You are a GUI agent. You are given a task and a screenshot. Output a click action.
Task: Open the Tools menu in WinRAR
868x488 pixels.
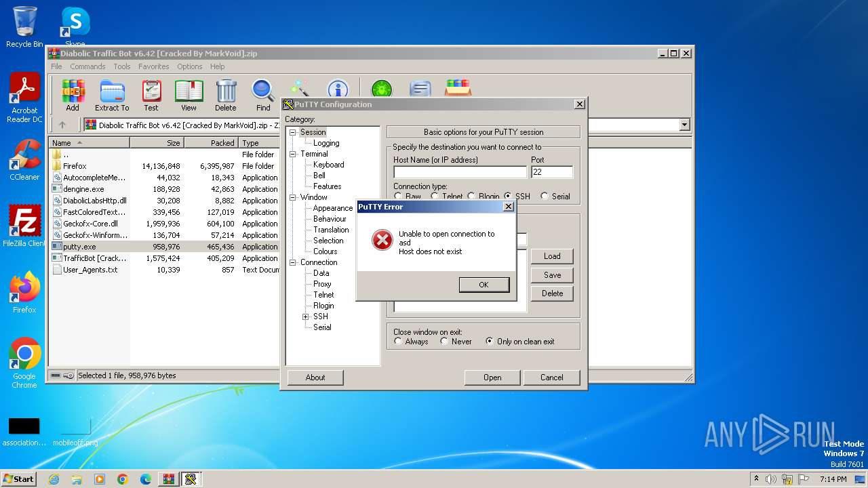coord(122,66)
